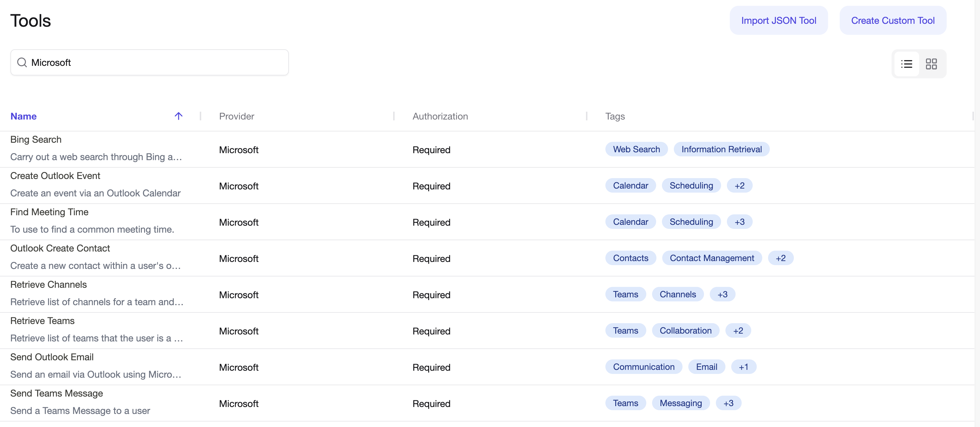This screenshot has width=980, height=427.
Task: Click description 'Create an event via an Outlook Calendar'
Action: tap(95, 193)
